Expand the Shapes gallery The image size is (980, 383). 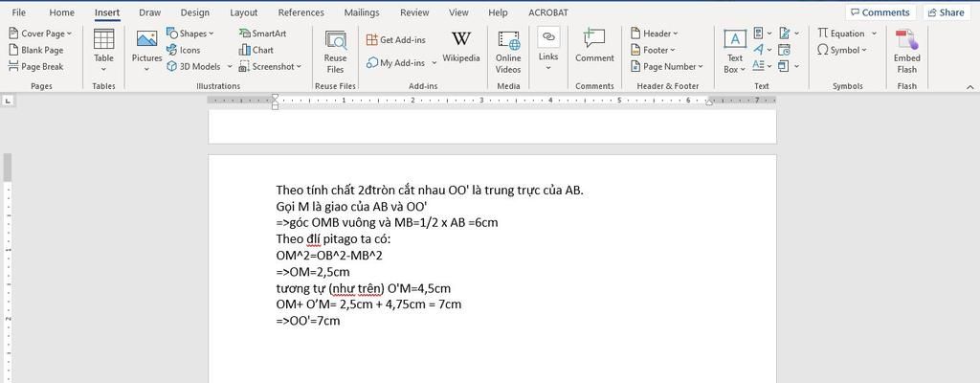[x=190, y=34]
